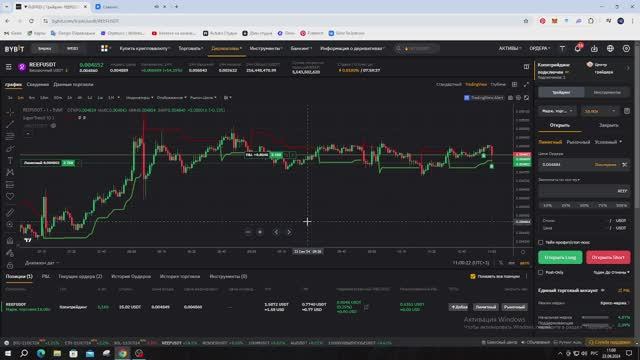Image resolution: width=640 pixels, height=360 pixels.
Task: Select the trend line drawing tool
Action: click(10, 124)
